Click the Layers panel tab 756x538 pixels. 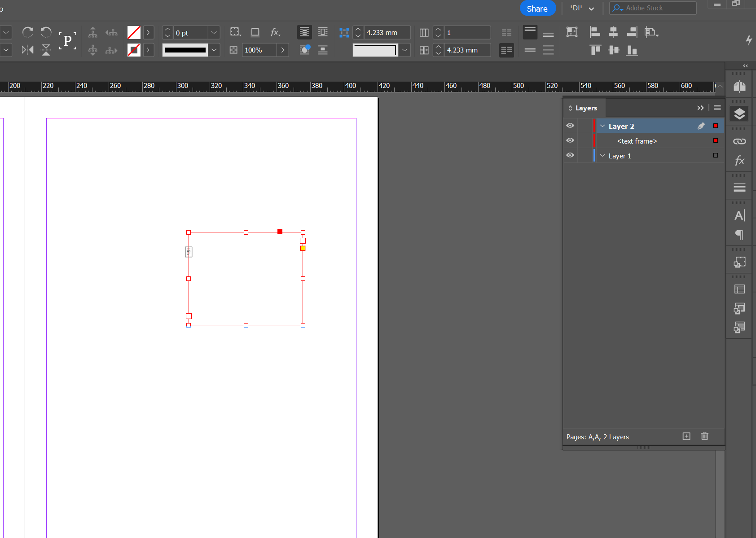pos(585,108)
